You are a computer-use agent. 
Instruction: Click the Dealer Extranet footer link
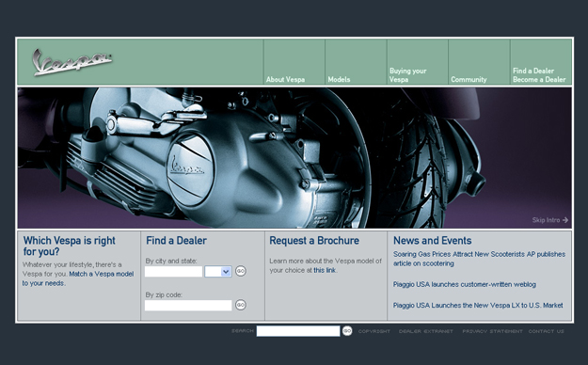click(x=426, y=331)
